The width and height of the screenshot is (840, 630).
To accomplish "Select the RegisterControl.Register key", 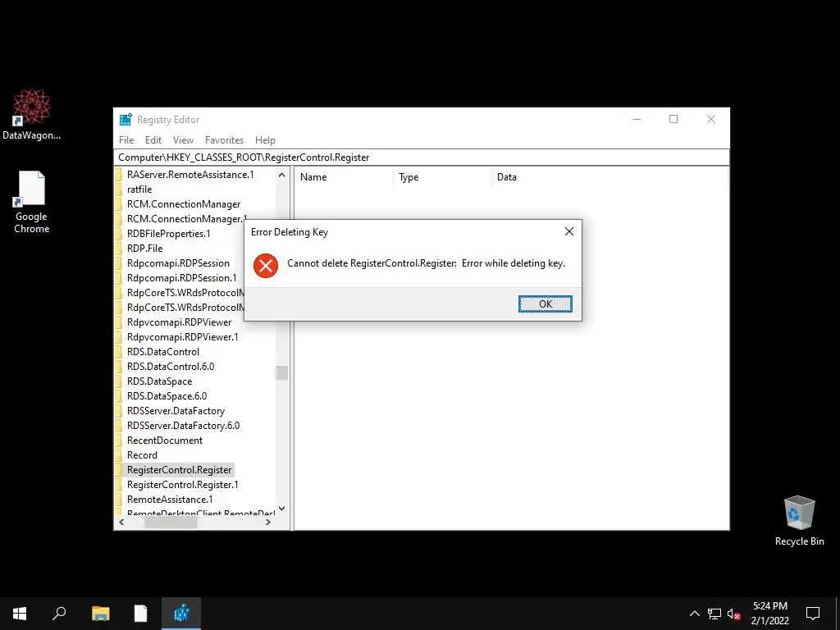I will tap(179, 470).
